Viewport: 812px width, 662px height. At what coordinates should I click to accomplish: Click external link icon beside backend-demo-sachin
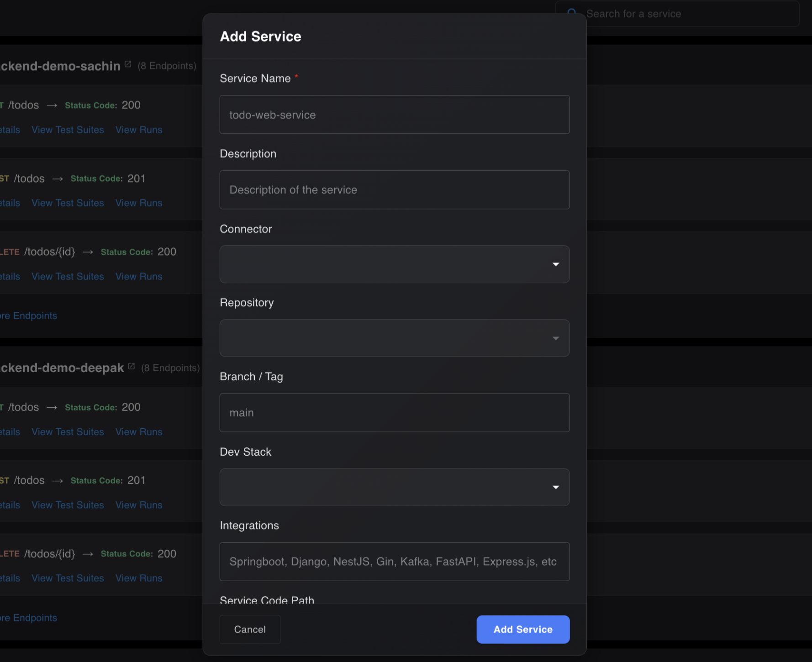pos(128,65)
